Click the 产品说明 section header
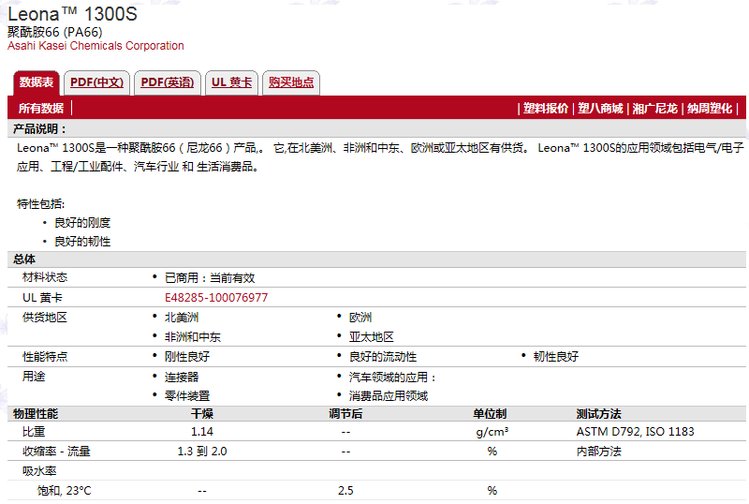The image size is (749, 504). click(40, 129)
